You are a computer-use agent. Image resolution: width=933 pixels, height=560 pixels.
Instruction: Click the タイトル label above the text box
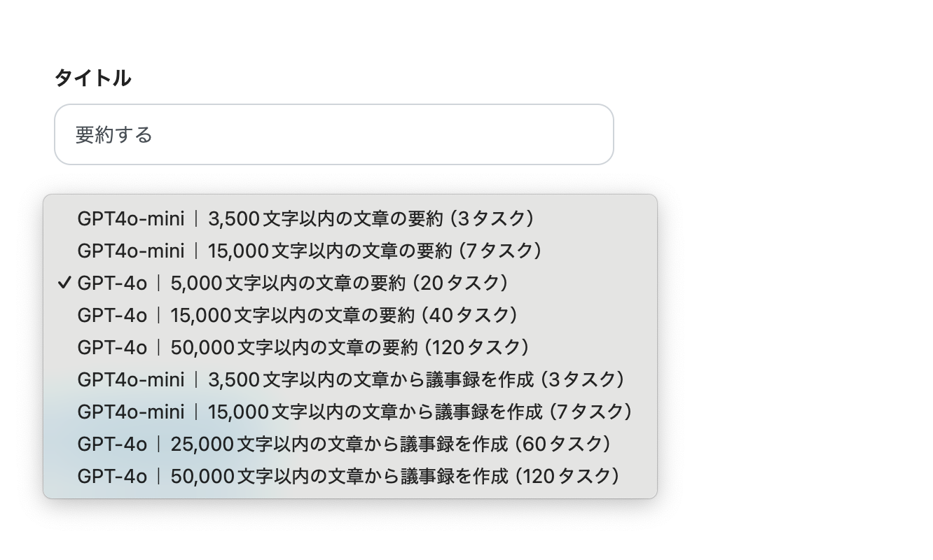(x=93, y=77)
